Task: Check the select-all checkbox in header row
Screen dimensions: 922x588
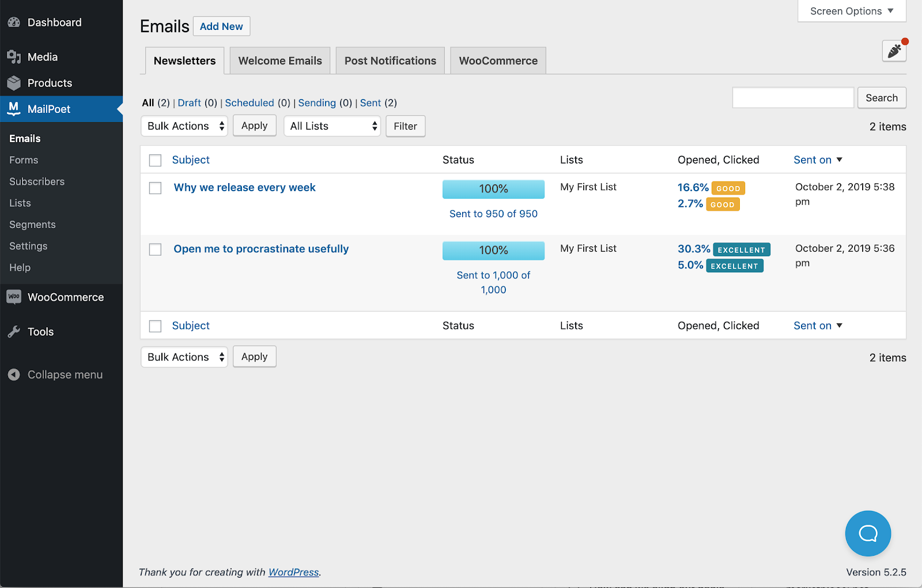Action: tap(155, 160)
